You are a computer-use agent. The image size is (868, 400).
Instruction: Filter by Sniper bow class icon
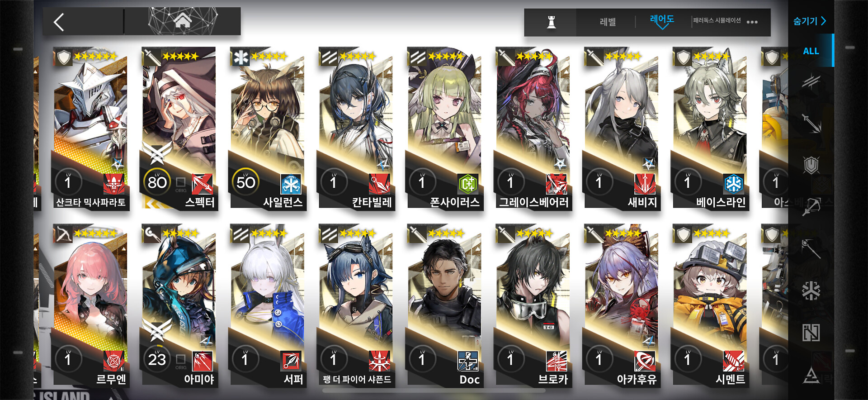811,207
